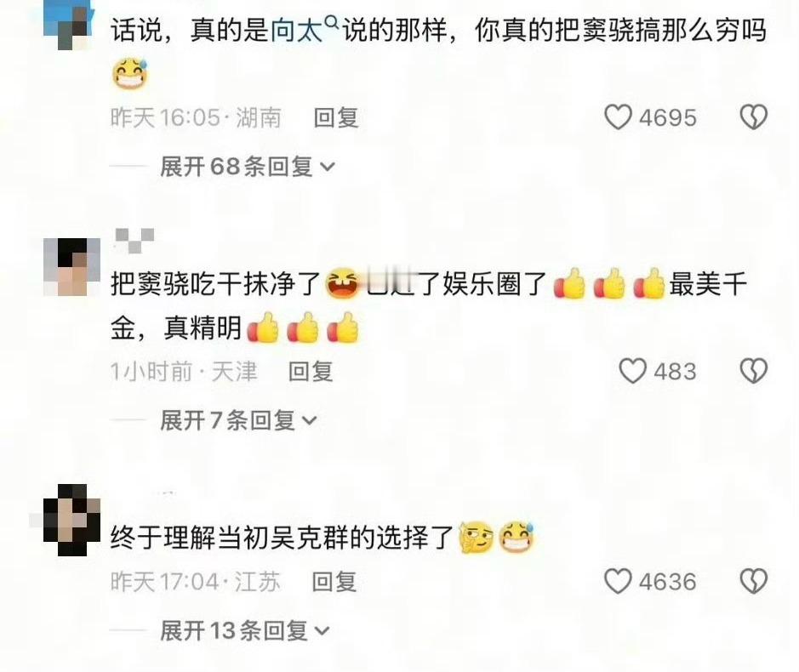Dislike the Hunan comment with broken heart
Image resolution: width=799 pixels, height=672 pixels.
(x=753, y=117)
